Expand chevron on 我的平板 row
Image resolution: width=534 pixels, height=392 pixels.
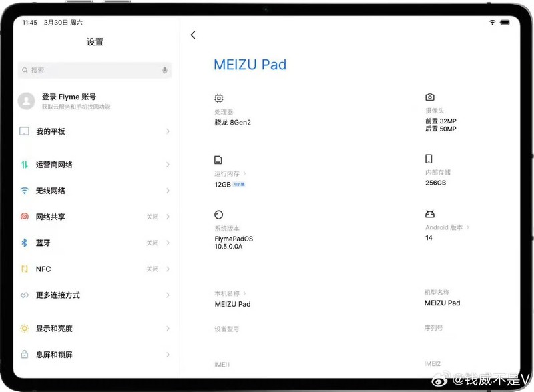(x=168, y=131)
